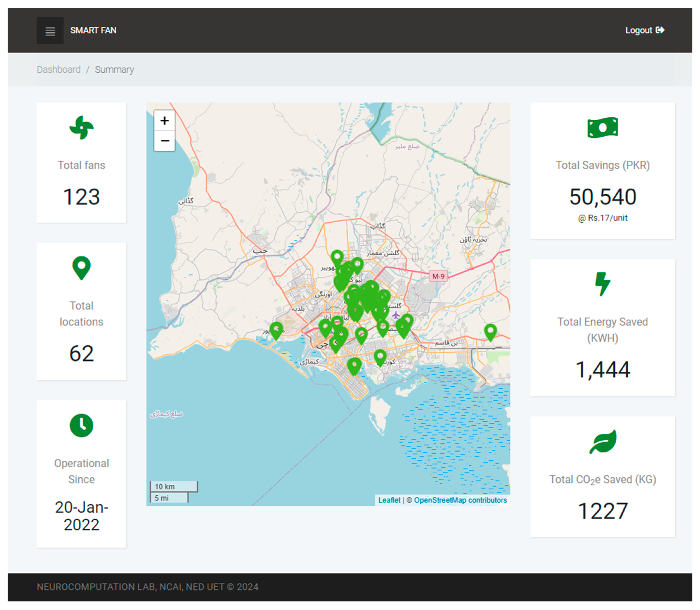Screen dimensions: 700x610
Task: Open the hamburger sidebar menu
Action: coord(50,31)
